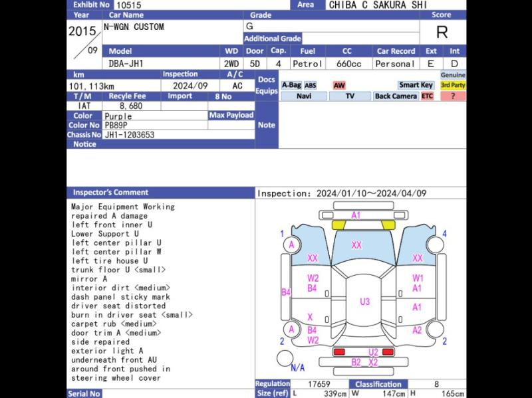
Task: Click the year 2015 cell
Action: (82, 31)
